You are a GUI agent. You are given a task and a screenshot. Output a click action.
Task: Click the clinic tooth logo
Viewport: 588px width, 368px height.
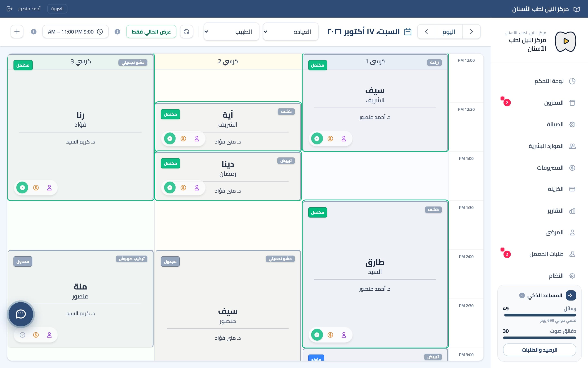click(x=565, y=41)
